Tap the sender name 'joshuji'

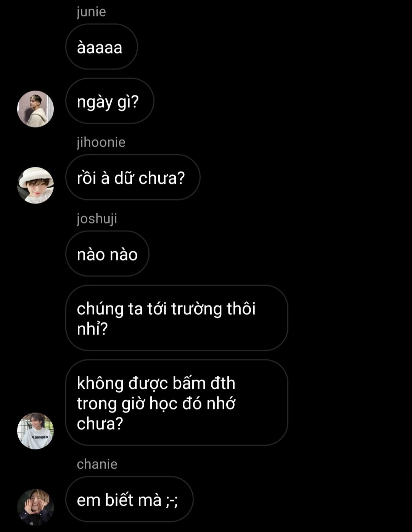[97, 219]
